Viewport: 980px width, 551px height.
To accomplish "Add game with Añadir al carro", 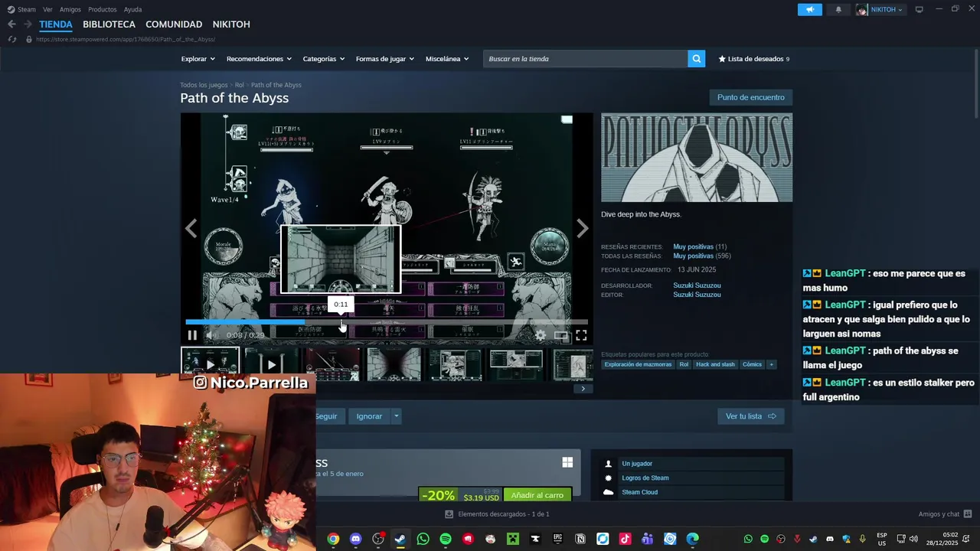I will [537, 495].
